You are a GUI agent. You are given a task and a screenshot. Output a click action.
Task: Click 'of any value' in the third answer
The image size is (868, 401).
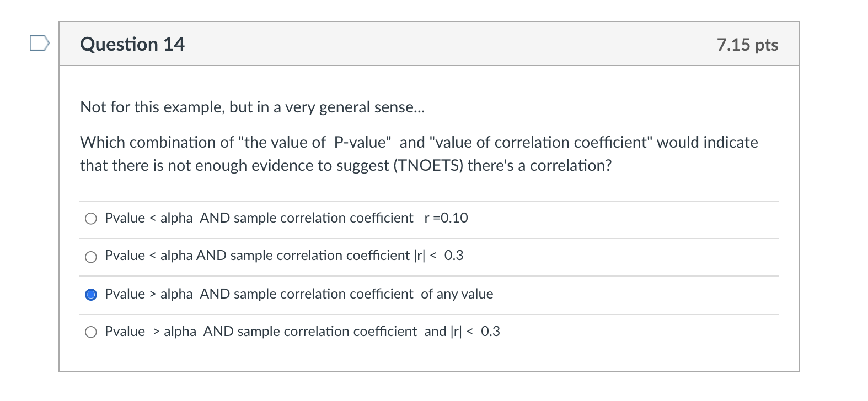[457, 294]
